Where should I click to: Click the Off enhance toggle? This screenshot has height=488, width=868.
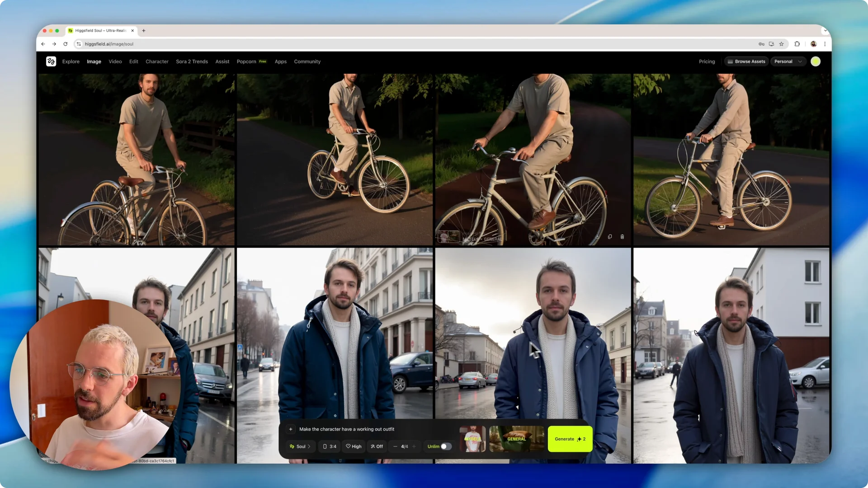coord(377,446)
